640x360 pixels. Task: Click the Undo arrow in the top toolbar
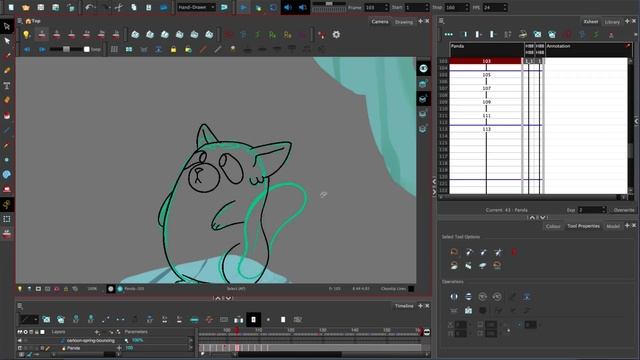[89, 7]
